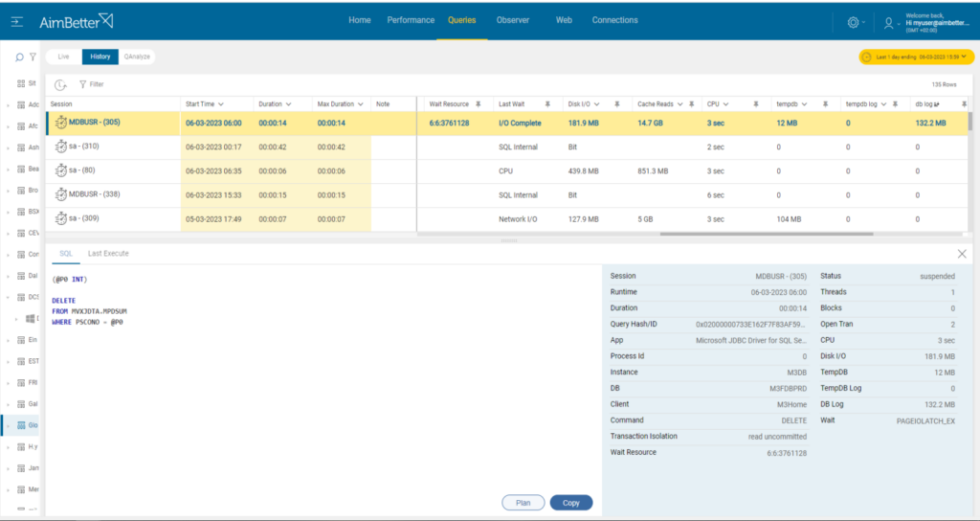Image resolution: width=980 pixels, height=521 pixels.
Task: Click the Plan button
Action: pyautogui.click(x=523, y=503)
